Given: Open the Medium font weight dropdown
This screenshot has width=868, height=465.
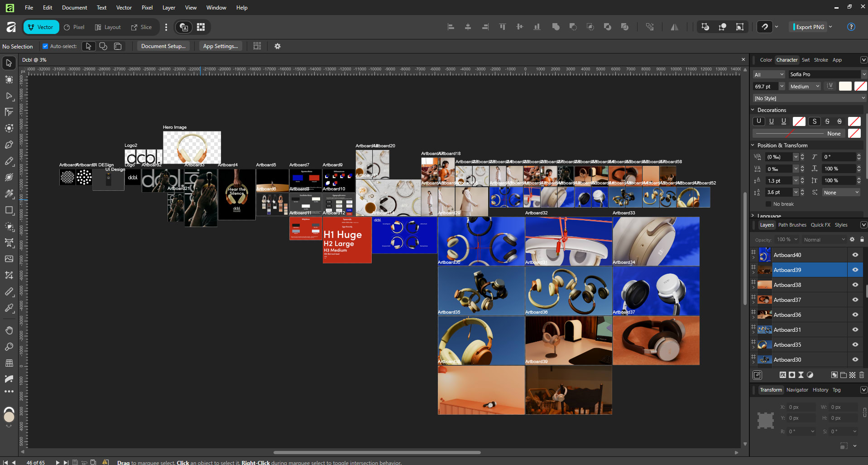Looking at the screenshot, I should [x=805, y=86].
